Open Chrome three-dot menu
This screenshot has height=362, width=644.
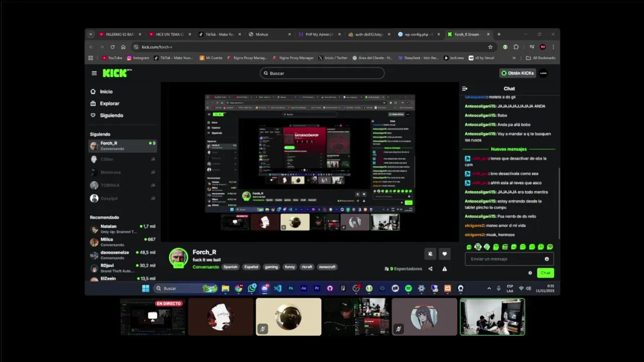[x=553, y=47]
